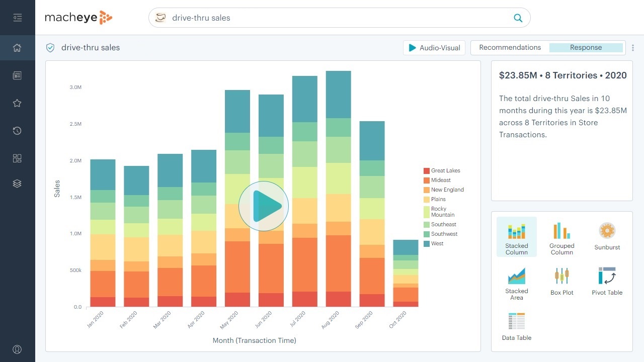The width and height of the screenshot is (644, 362).
Task: Play the chart narration overlay button
Action: [x=263, y=206]
